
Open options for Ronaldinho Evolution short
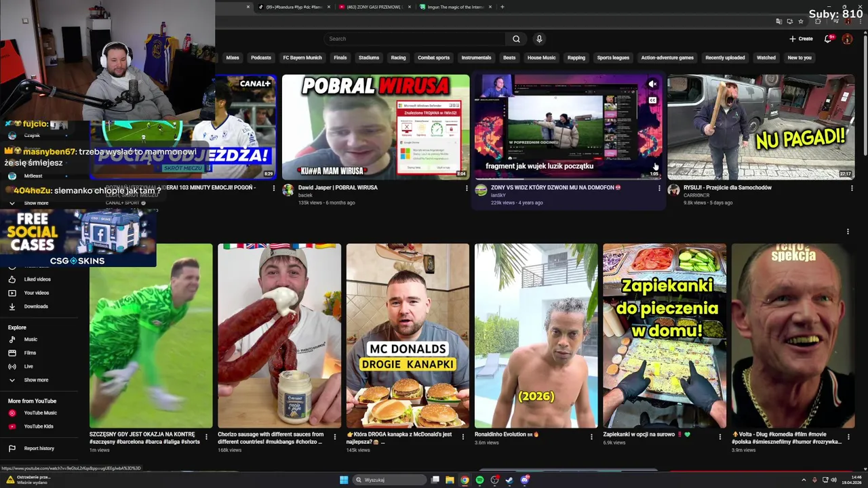591,437
